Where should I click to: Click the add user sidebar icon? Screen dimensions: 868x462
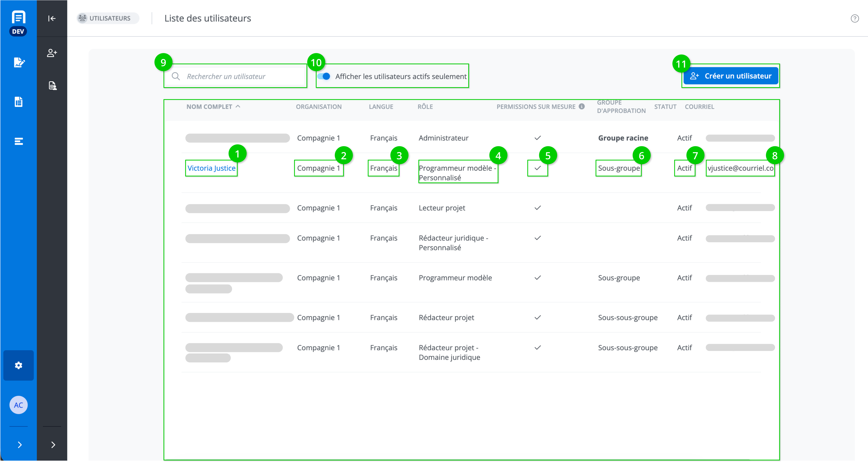click(52, 53)
